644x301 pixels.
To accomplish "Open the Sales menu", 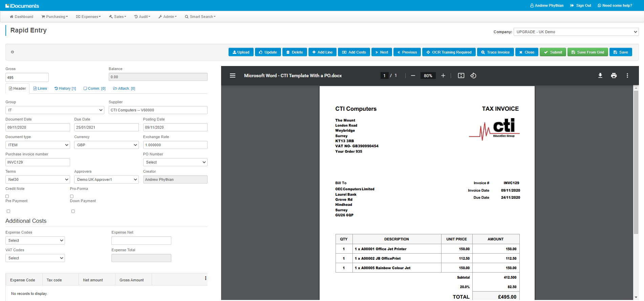I will pos(117,17).
